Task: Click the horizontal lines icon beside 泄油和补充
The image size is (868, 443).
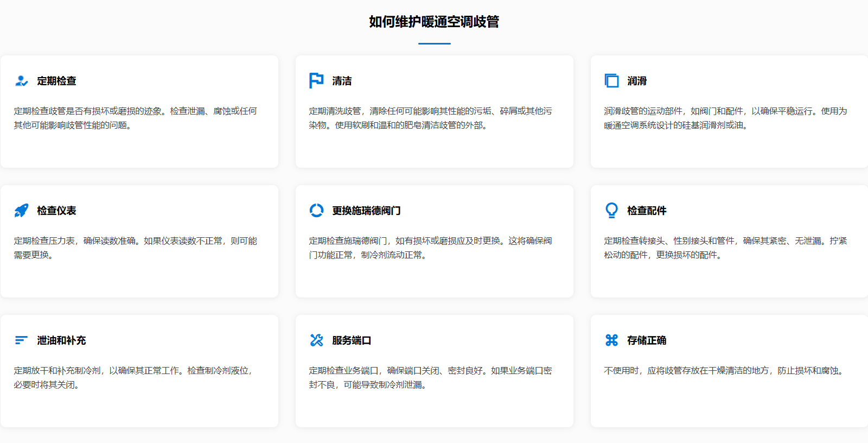Action: click(21, 340)
